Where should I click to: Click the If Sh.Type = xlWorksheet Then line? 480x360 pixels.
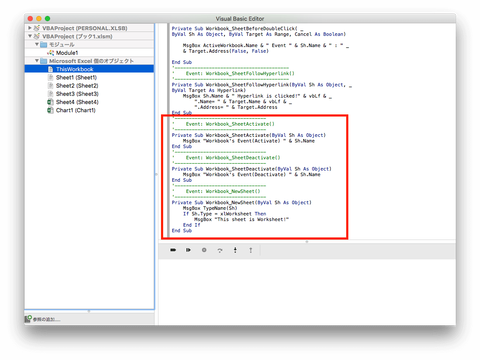pyautogui.click(x=225, y=214)
